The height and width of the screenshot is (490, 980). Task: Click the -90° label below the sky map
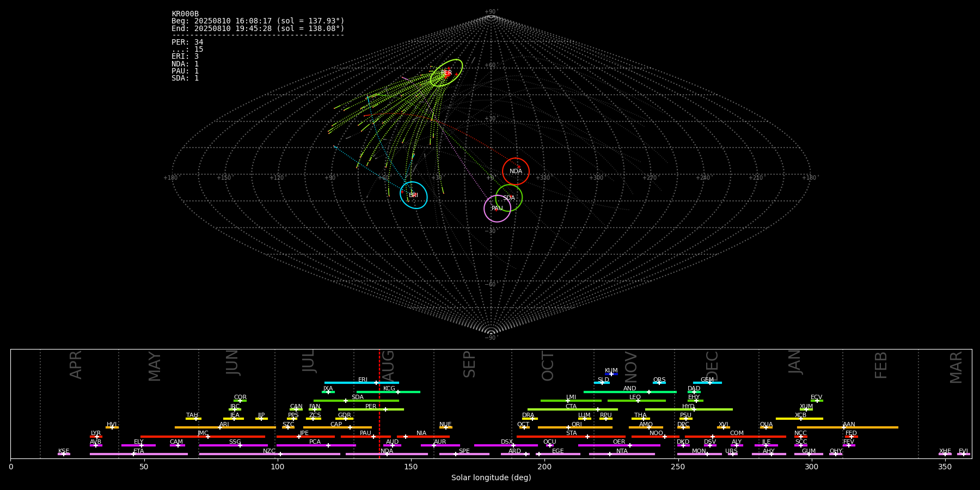[x=491, y=338]
